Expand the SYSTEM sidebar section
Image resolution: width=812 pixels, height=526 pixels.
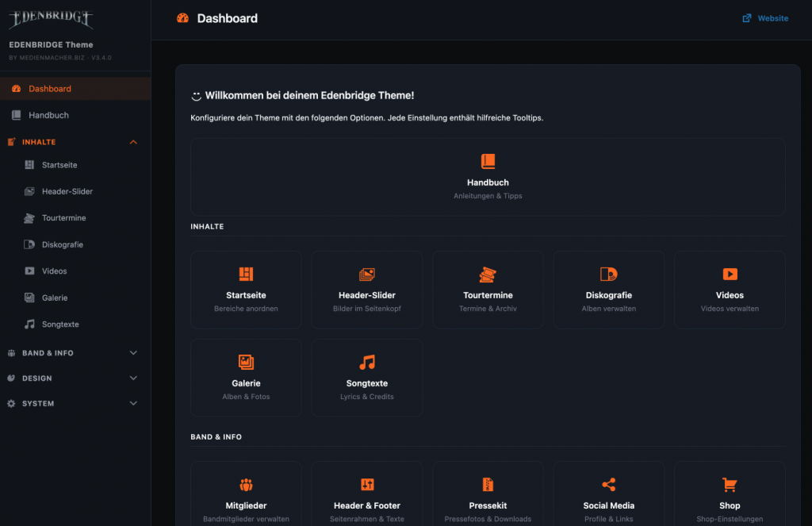pyautogui.click(x=133, y=404)
